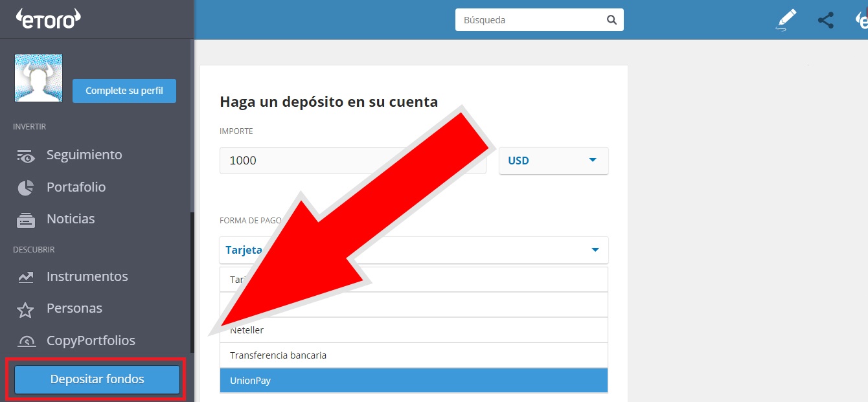Go to Instrumentos menu item
The width and height of the screenshot is (868, 402).
[x=87, y=276]
